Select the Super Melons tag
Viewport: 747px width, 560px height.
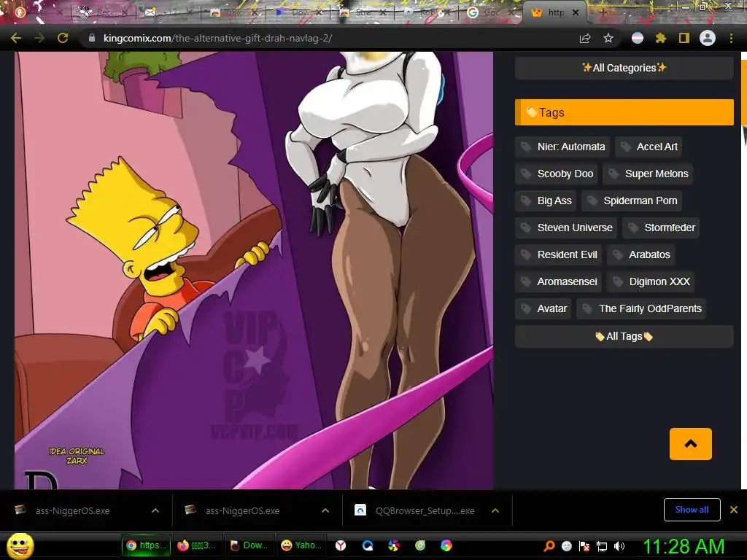click(648, 174)
